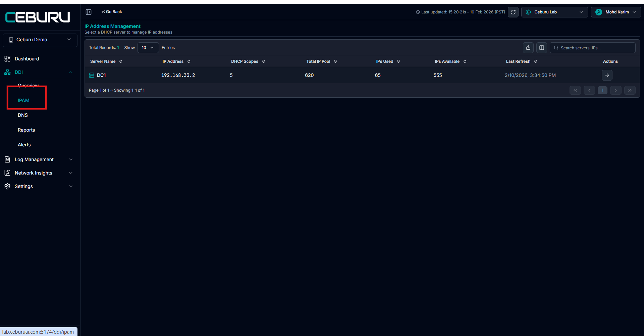644x336 pixels.
Task: Click the Go Back link
Action: [112, 12]
